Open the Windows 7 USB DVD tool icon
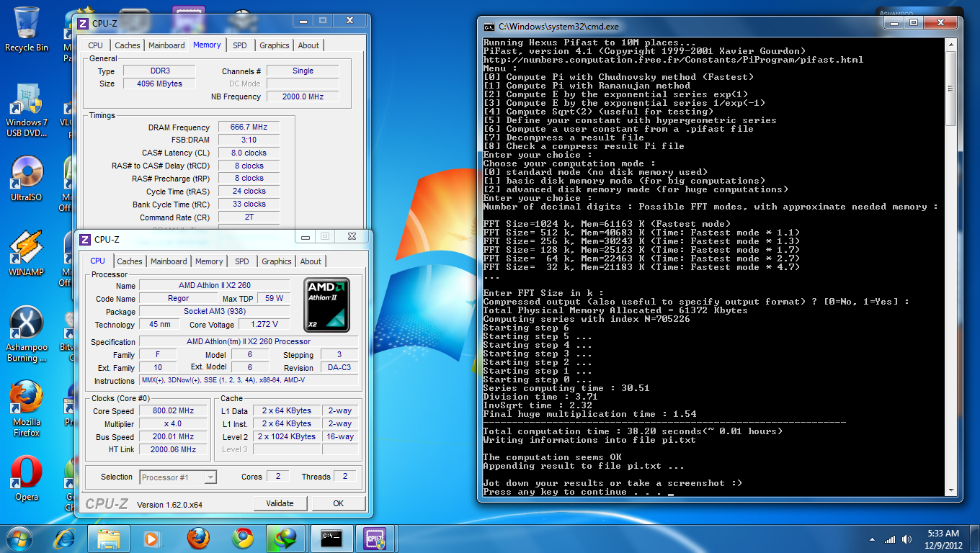This screenshot has width=980, height=553. click(x=27, y=109)
